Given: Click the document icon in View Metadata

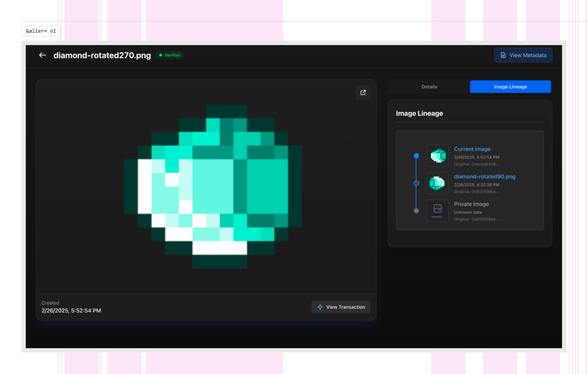Looking at the screenshot, I should [x=503, y=55].
